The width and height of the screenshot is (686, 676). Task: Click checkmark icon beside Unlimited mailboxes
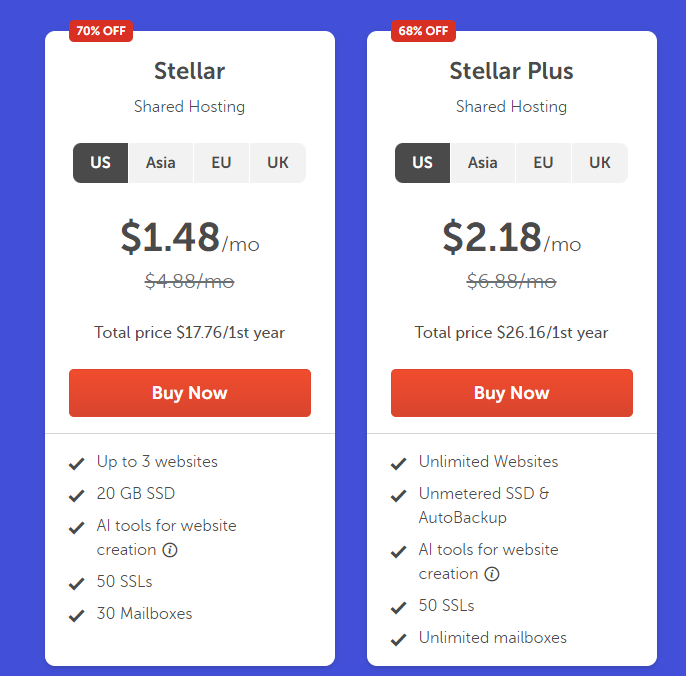coord(398,639)
